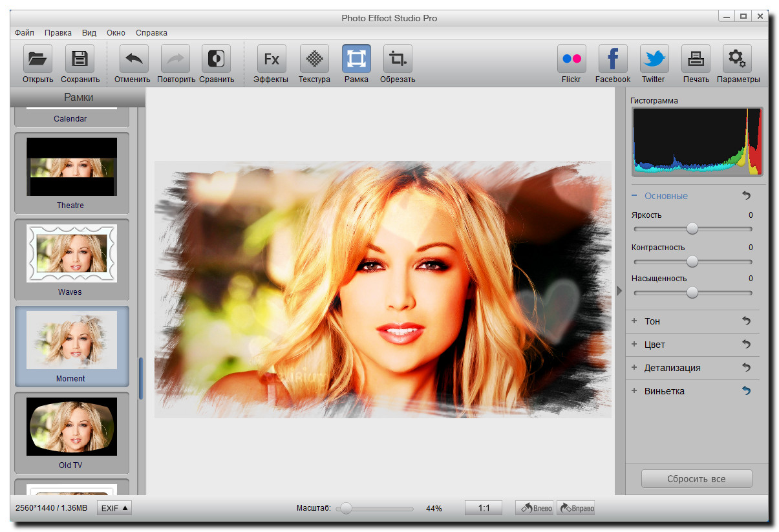
Task: Adjust the Яркость slider handle
Action: [692, 228]
